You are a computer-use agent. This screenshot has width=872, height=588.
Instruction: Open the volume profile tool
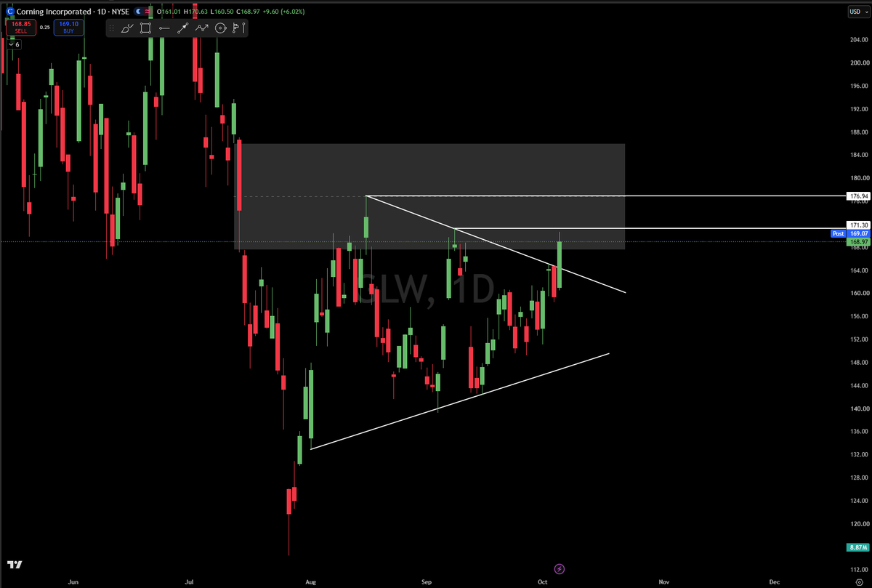tap(237, 28)
